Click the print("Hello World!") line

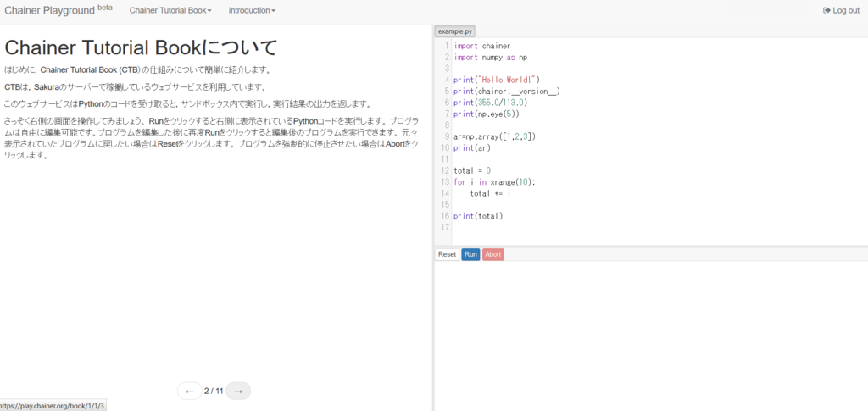point(497,81)
